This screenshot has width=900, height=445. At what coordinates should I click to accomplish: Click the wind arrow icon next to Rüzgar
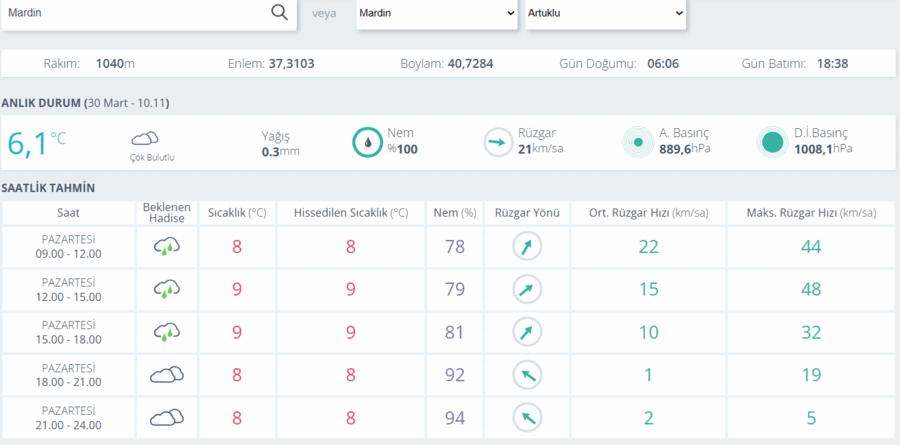coord(498,142)
